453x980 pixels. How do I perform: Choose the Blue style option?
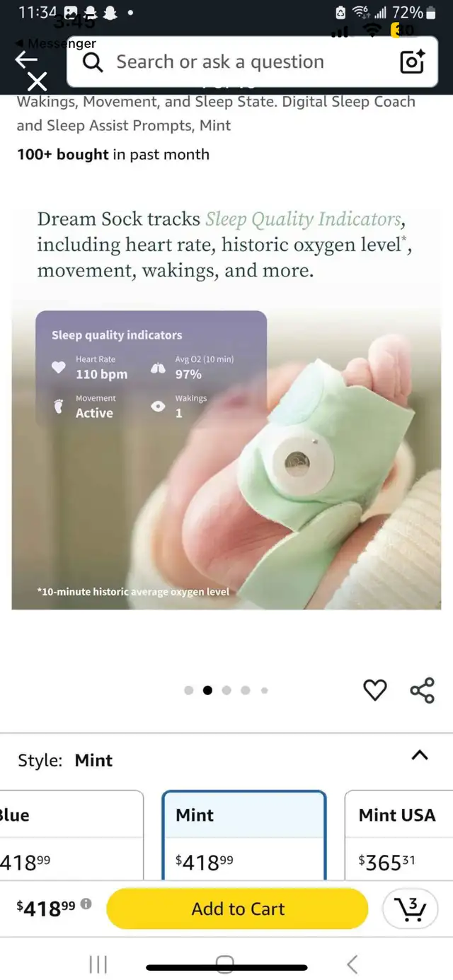pos(71,836)
